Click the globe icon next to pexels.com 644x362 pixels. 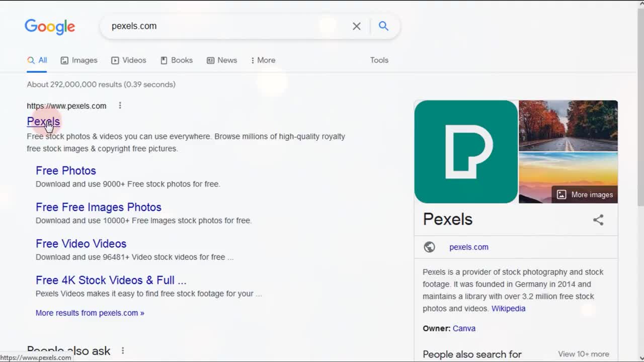pyautogui.click(x=429, y=247)
